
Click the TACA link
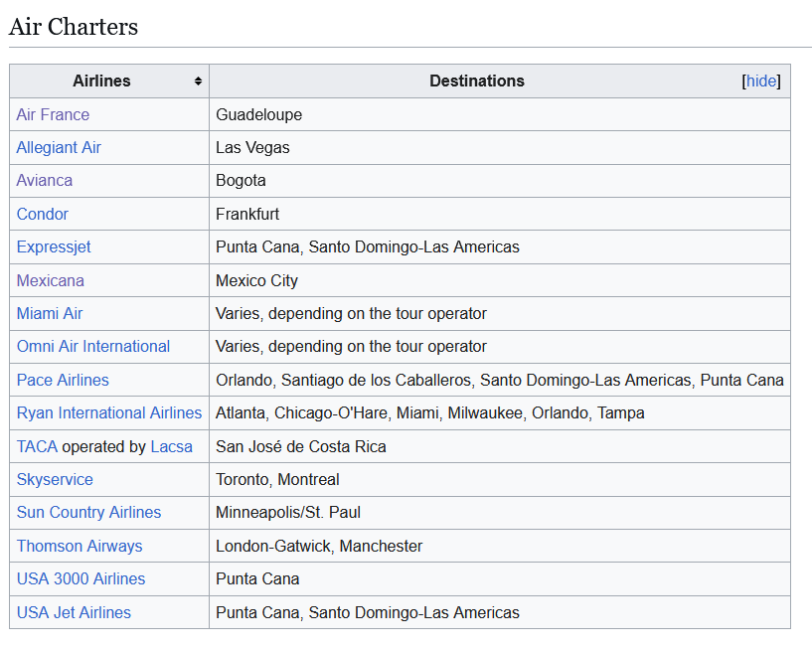click(37, 446)
